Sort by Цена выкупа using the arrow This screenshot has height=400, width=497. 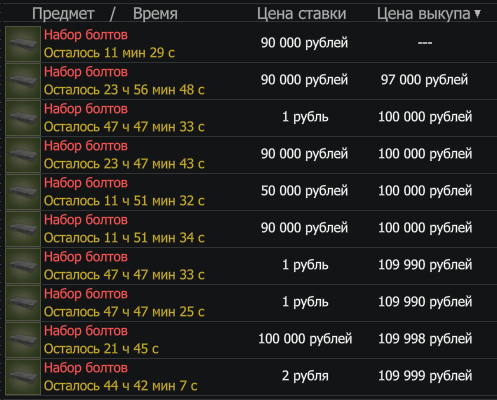(x=478, y=14)
